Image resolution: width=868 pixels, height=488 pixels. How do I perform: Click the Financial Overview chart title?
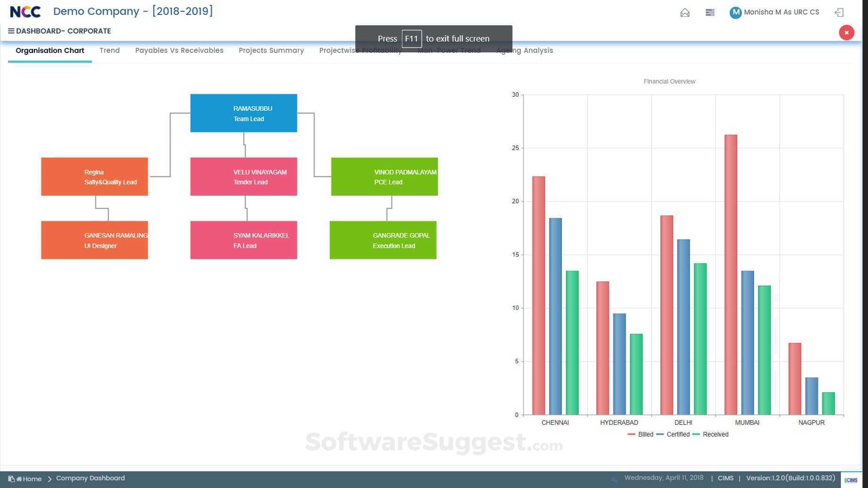669,82
